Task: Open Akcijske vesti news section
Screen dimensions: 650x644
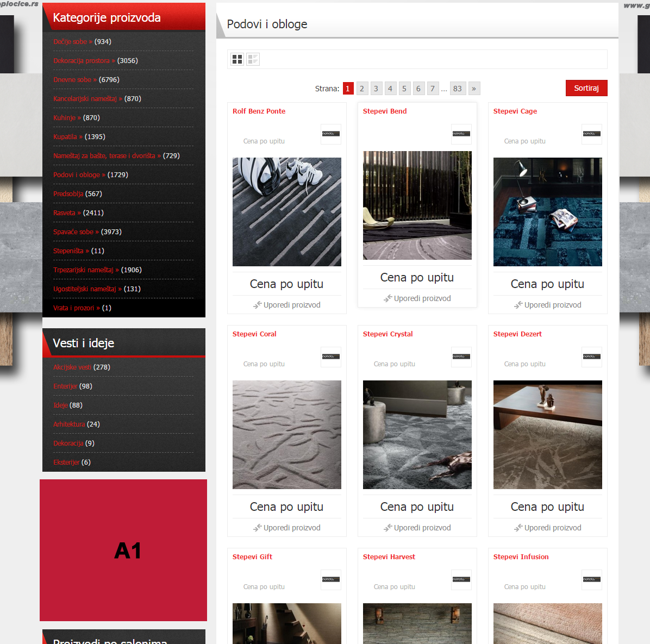Action: click(x=72, y=367)
